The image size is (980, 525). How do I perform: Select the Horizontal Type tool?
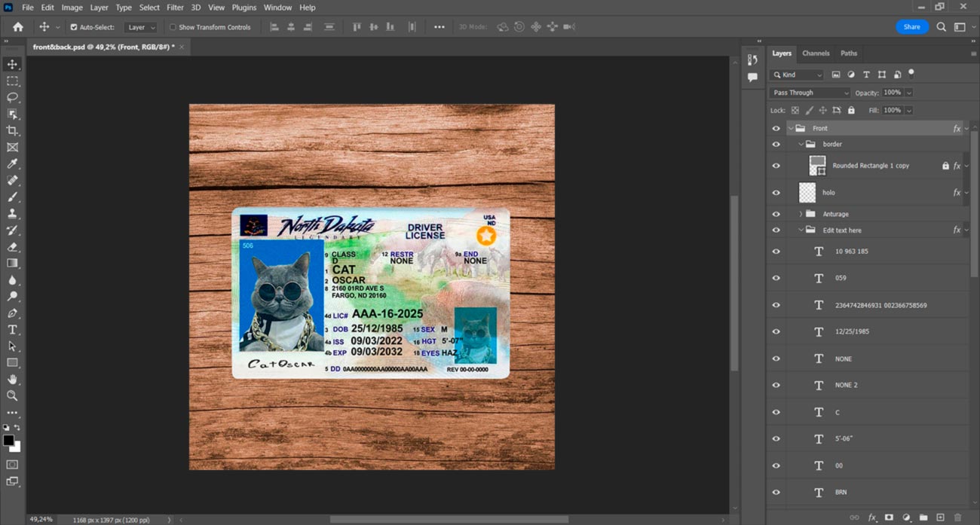click(x=12, y=330)
